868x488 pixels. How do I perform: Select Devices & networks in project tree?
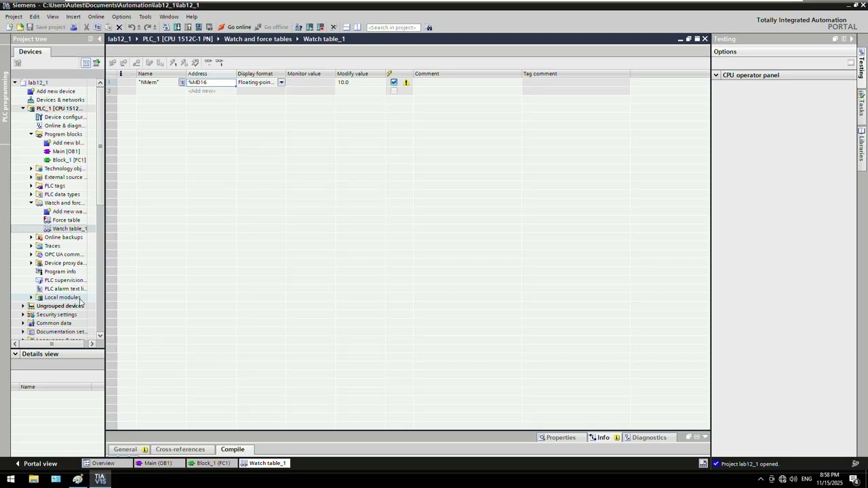pyautogui.click(x=60, y=100)
